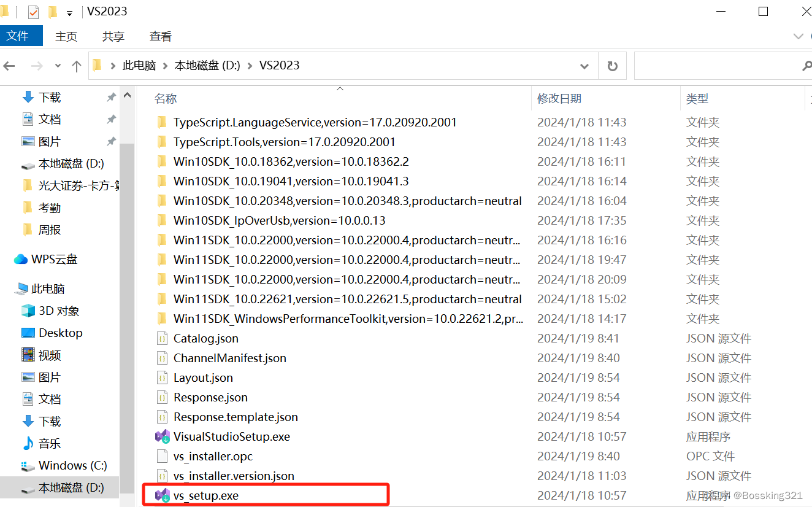Select the vs_installer.version.json file
Screen dimensions: 812x507
click(x=234, y=476)
